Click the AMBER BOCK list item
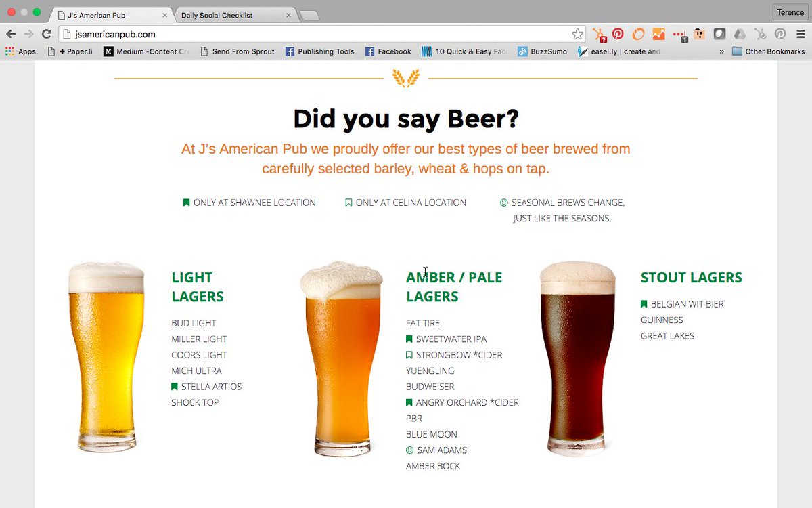The width and height of the screenshot is (812, 508). coord(433,466)
